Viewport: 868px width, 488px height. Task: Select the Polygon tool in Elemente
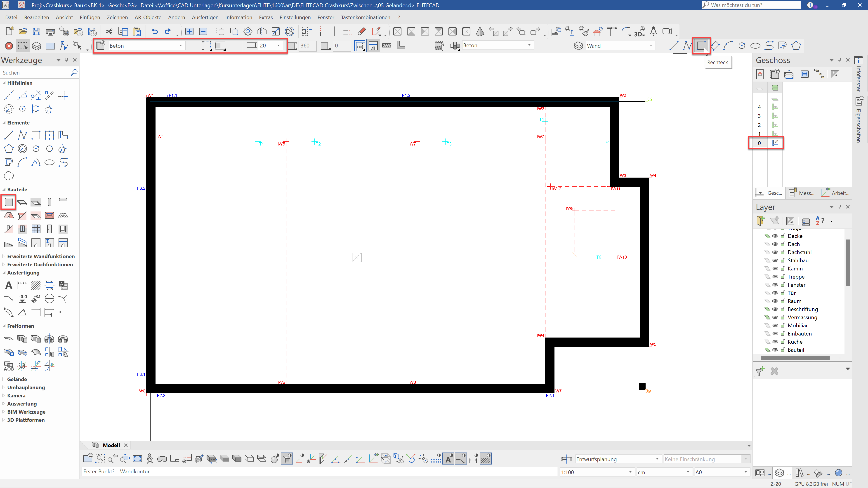(x=9, y=148)
